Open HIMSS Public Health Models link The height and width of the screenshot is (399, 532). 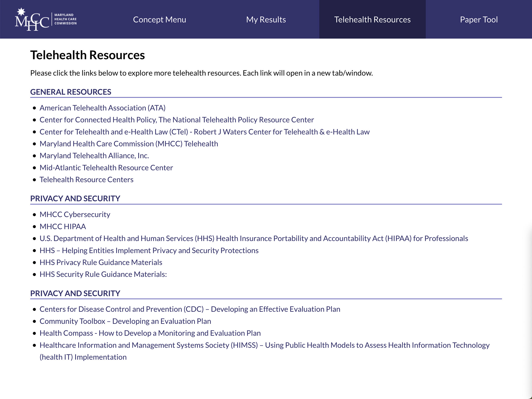click(x=265, y=351)
